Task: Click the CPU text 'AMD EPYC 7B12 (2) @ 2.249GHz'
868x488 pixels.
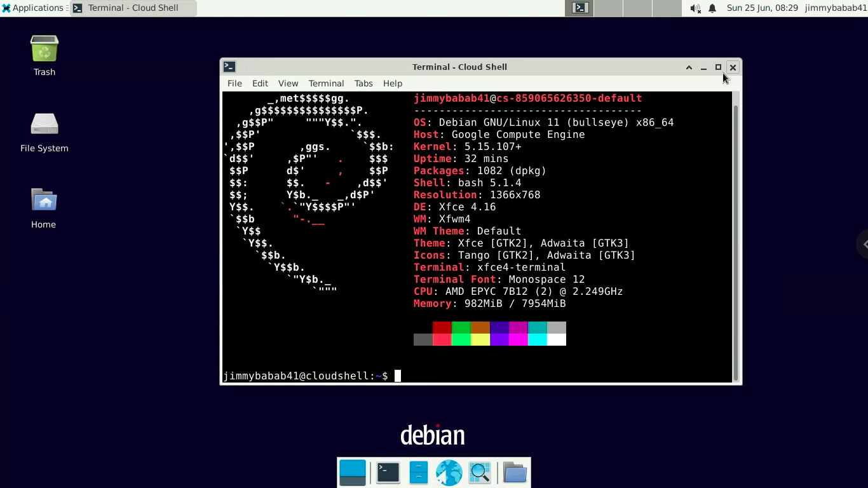Action: pos(534,292)
